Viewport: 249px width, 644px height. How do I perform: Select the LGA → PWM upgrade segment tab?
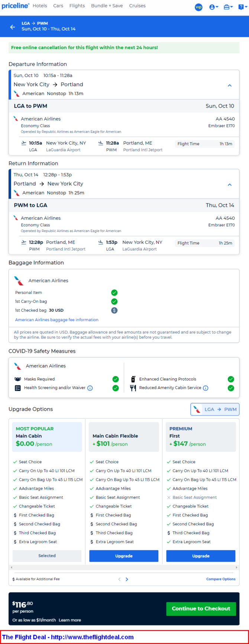pyautogui.click(x=215, y=409)
